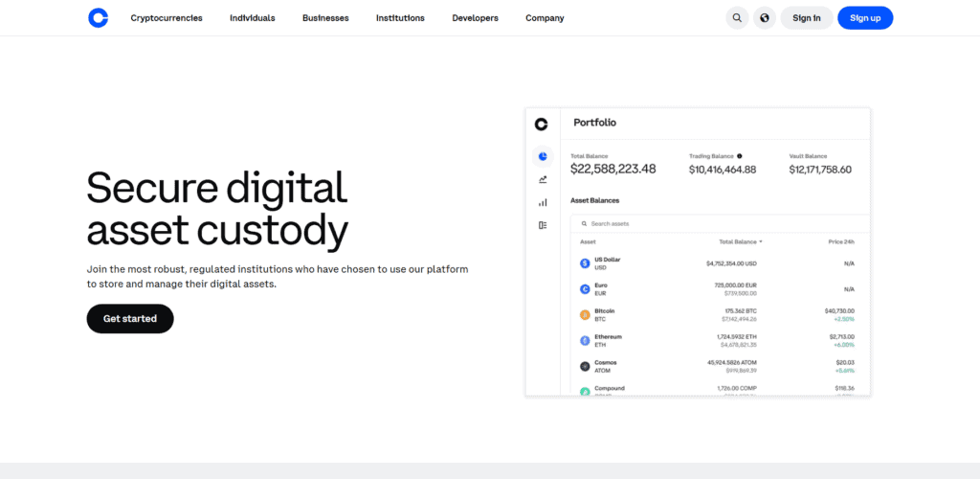The image size is (980, 479).
Task: Click the Bitcoin row name
Action: point(605,310)
